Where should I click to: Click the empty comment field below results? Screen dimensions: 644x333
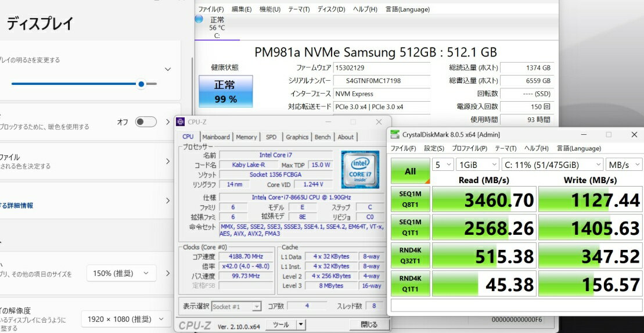point(516,306)
